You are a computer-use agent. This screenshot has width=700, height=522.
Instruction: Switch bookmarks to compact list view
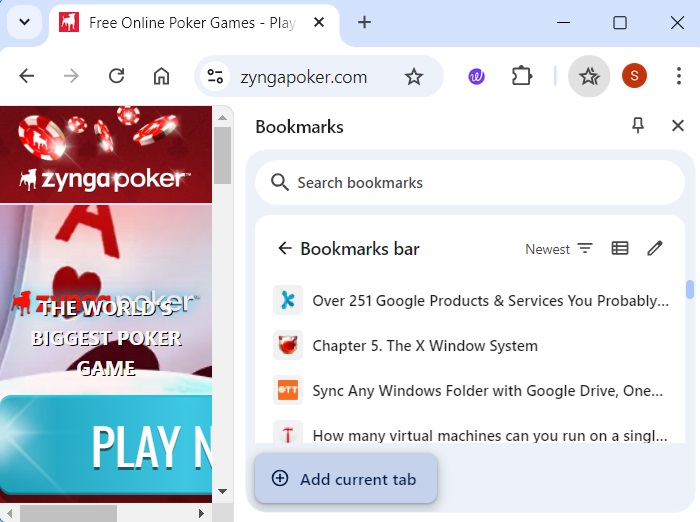620,248
